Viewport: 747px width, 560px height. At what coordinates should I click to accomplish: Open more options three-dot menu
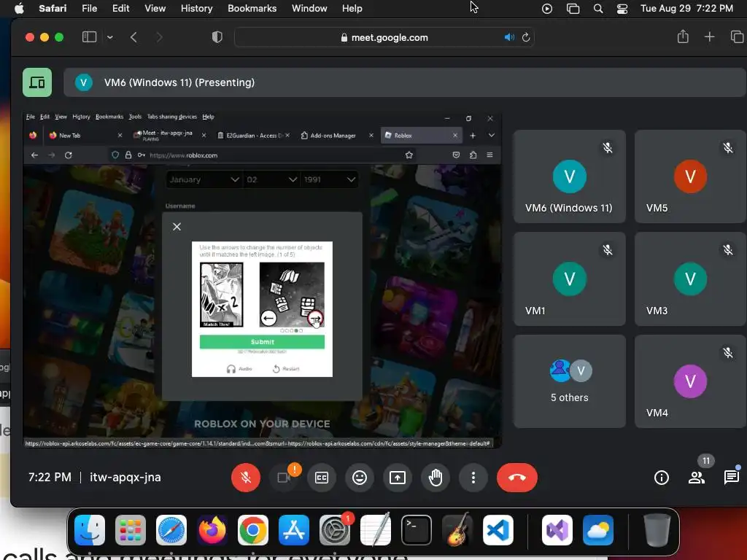point(473,477)
